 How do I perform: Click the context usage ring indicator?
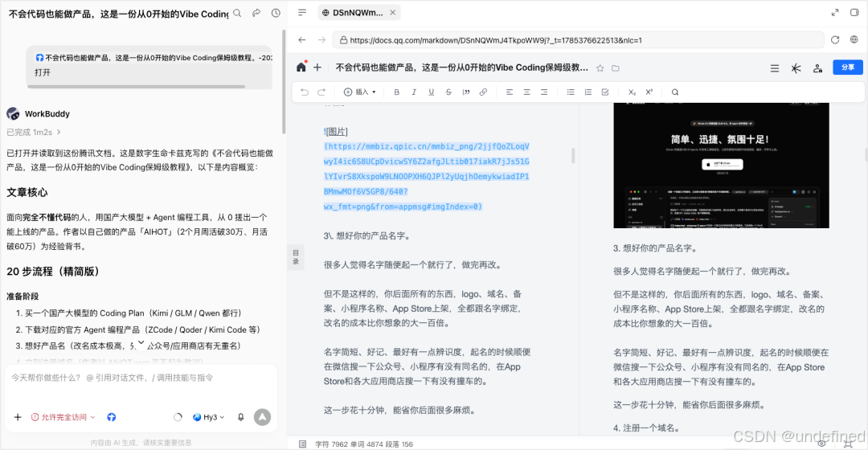pyautogui.click(x=178, y=417)
